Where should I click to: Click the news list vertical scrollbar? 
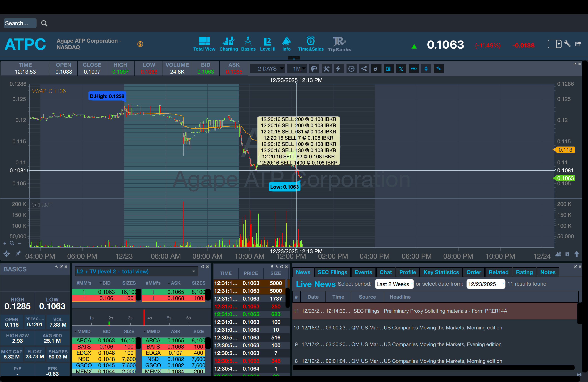(580, 314)
